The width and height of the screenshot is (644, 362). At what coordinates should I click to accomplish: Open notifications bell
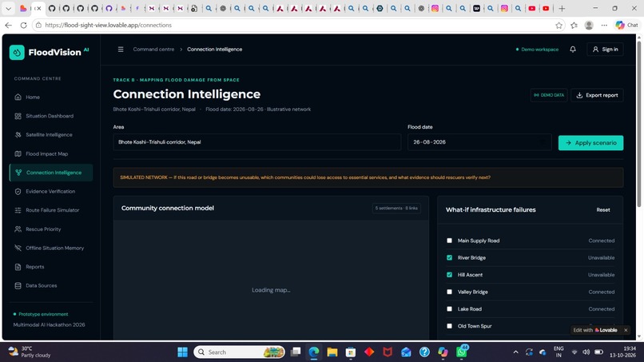click(x=573, y=50)
